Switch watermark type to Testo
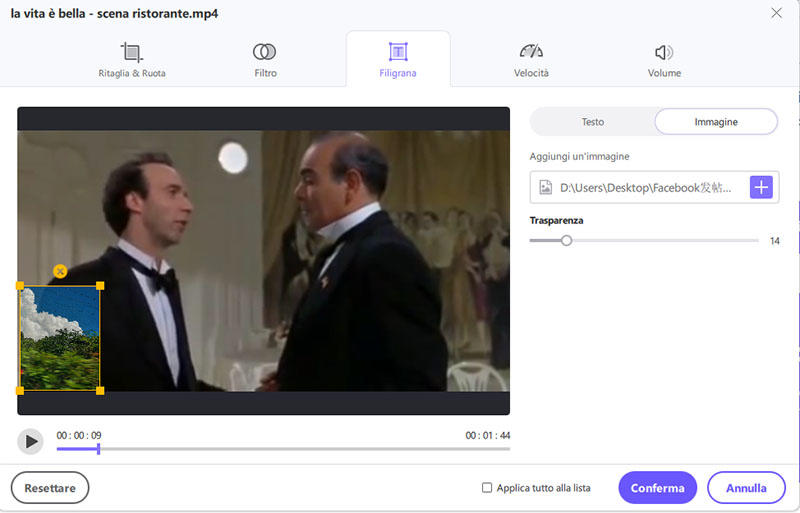 [x=592, y=122]
